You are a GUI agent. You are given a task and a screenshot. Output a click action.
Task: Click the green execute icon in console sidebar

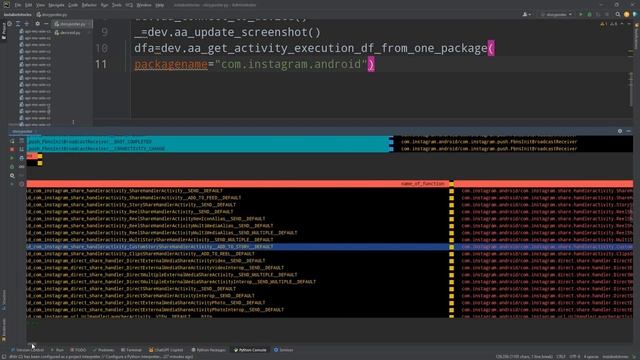click(12, 158)
